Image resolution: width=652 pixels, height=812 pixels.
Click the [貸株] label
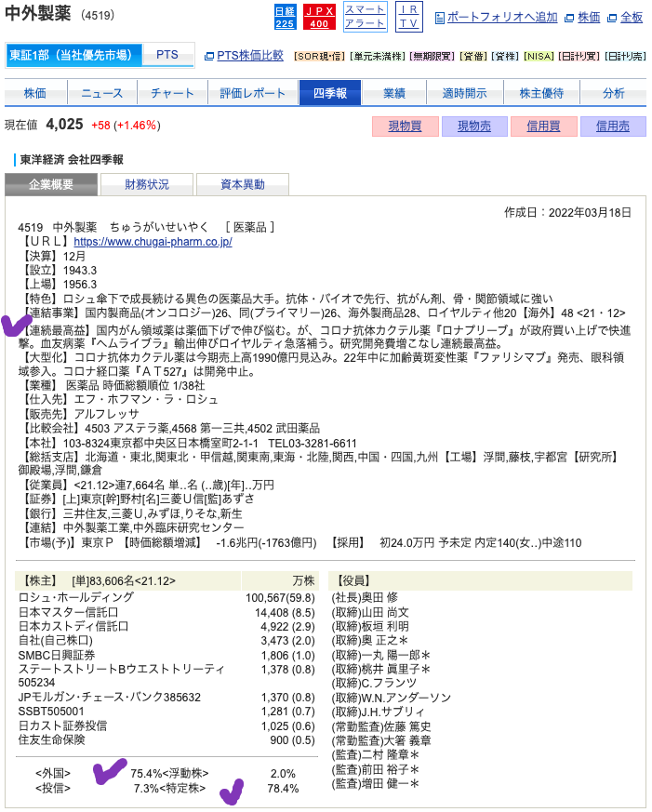coord(505,57)
